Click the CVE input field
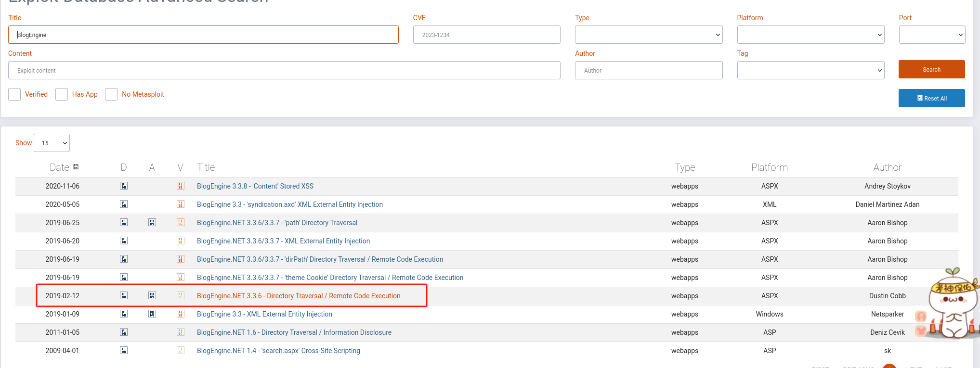The image size is (980, 368). pyautogui.click(x=486, y=35)
